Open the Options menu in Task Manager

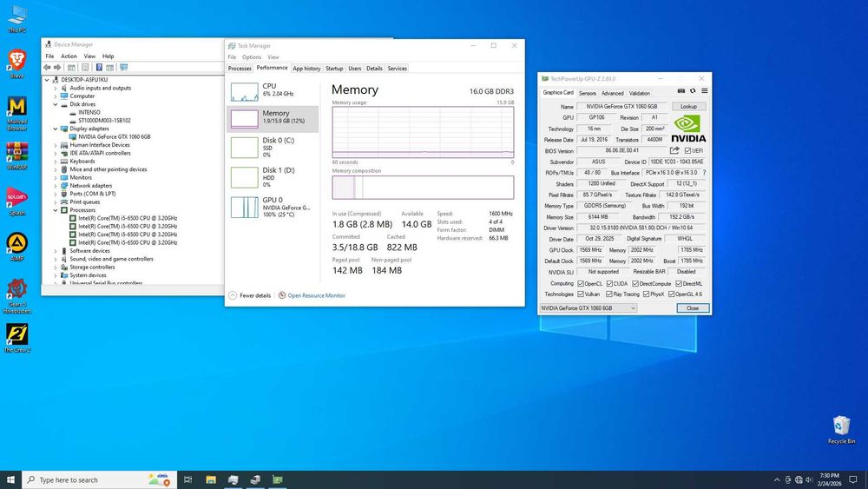(x=252, y=57)
